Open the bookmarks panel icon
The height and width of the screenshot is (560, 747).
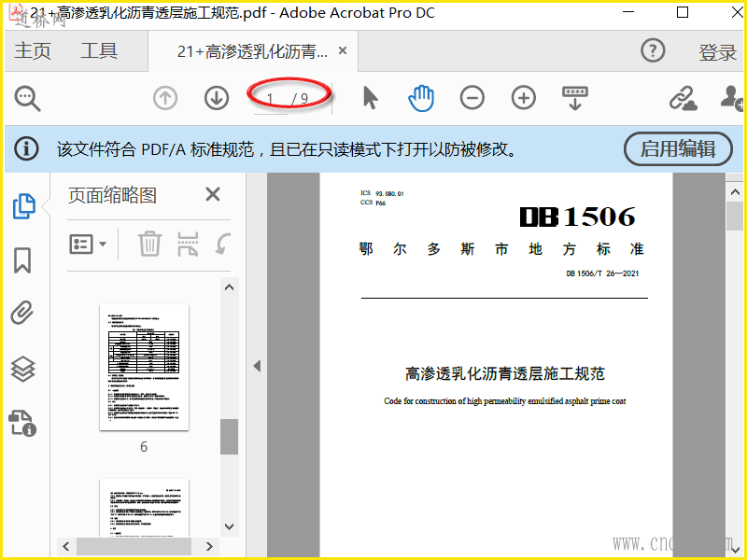[22, 260]
